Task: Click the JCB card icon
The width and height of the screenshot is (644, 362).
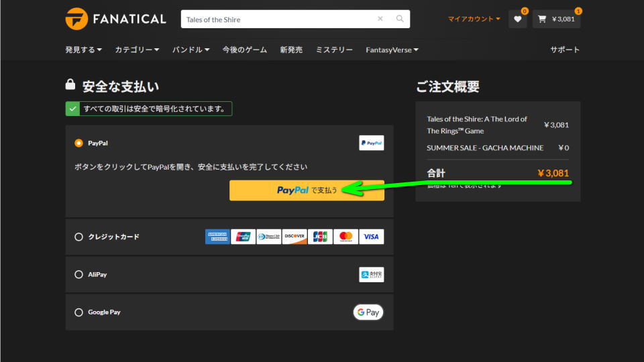Action: [320, 237]
